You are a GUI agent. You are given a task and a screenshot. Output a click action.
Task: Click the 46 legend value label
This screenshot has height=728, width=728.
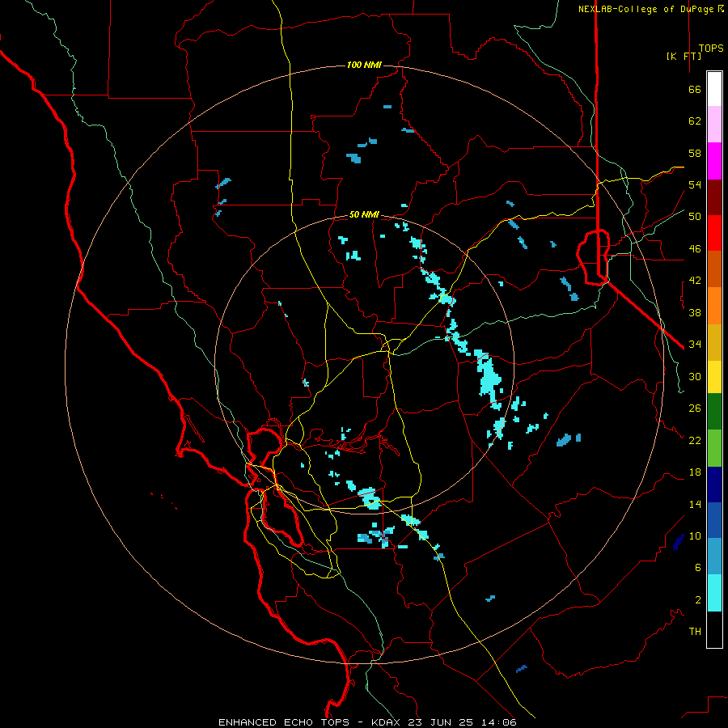(695, 249)
